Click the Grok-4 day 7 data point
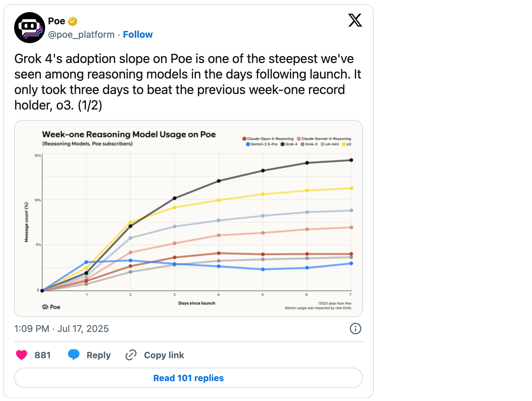The image size is (532, 401). point(351,160)
